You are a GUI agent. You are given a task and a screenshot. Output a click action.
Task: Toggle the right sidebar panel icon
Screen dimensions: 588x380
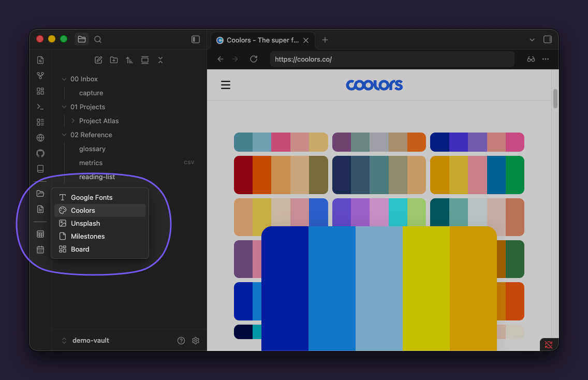pos(548,39)
